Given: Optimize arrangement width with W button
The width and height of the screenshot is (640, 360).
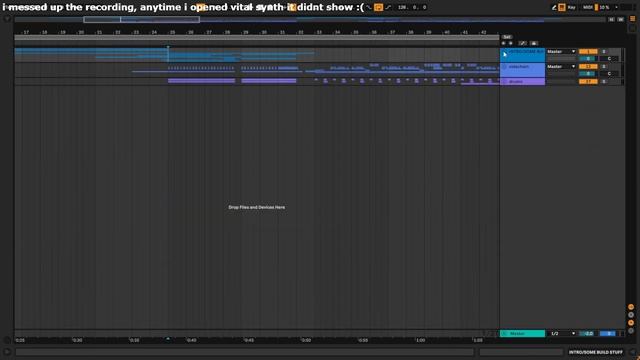Looking at the screenshot, I should pyautogui.click(x=620, y=19).
